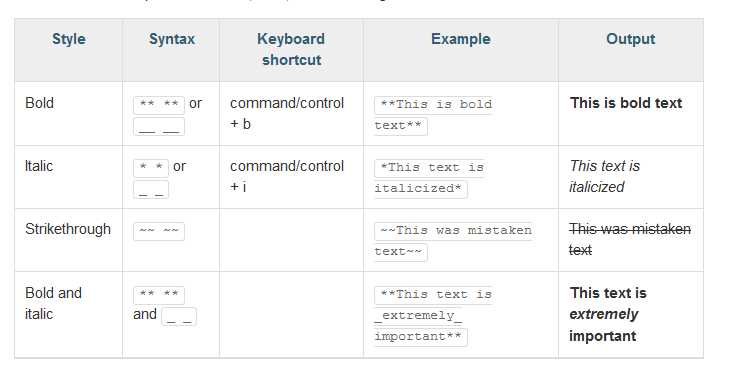Click the command/control + i shortcut text

click(287, 176)
